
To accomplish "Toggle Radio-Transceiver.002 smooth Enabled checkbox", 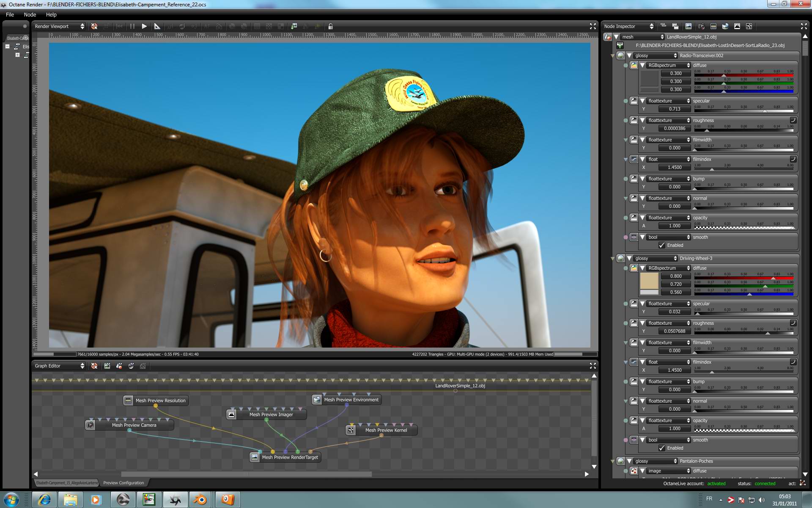I will [662, 246].
